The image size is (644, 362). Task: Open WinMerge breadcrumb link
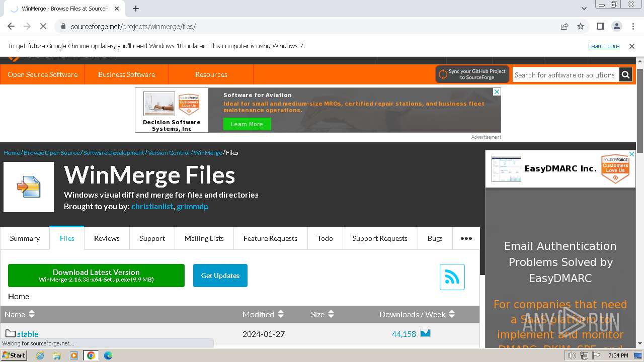coord(208,152)
